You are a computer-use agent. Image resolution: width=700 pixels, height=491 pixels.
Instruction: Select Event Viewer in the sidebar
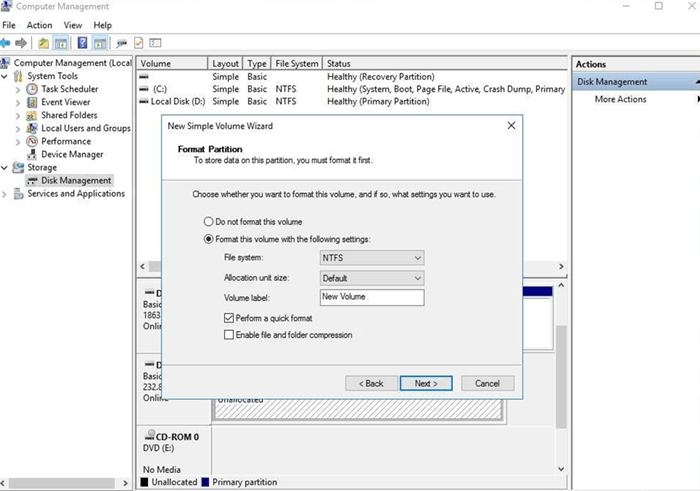click(65, 102)
